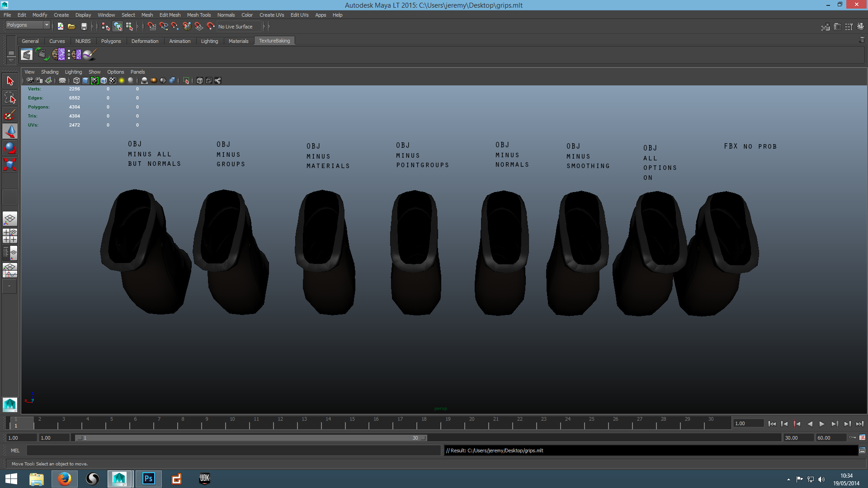
Task: Activate the Paint Selection tool
Action: [9, 115]
